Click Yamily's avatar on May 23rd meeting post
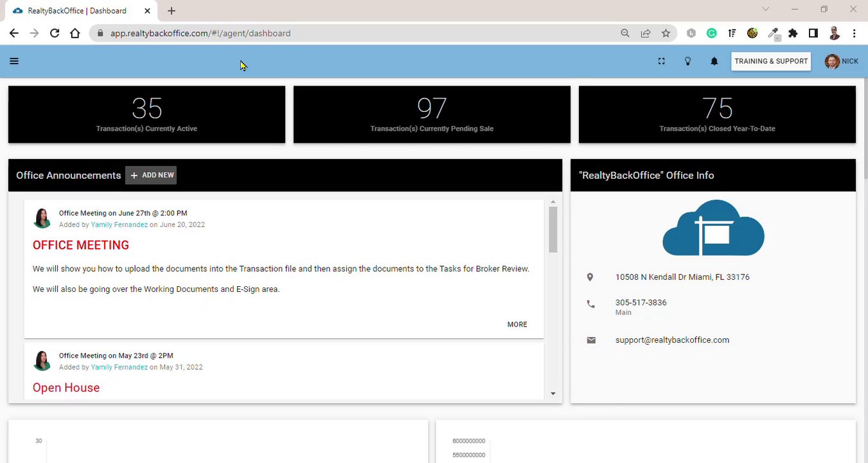 42,361
